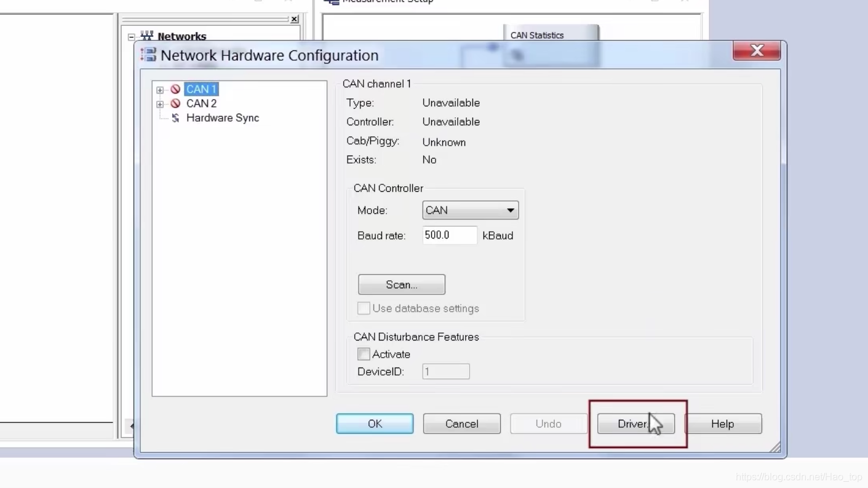Image resolution: width=868 pixels, height=488 pixels.
Task: Click the Unknown Cab/Piggy value
Action: click(444, 142)
